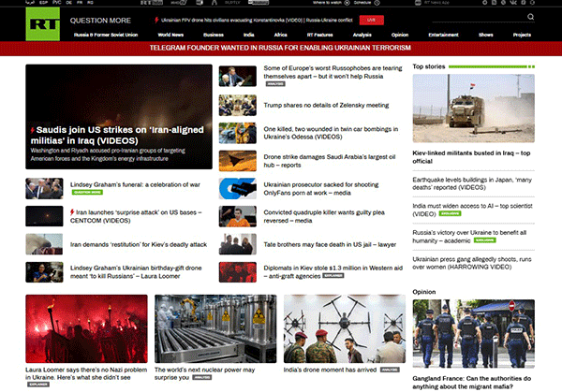Read Trump shares no details of Zelensky meeting
This screenshot has width=562, height=392.
[326, 105]
